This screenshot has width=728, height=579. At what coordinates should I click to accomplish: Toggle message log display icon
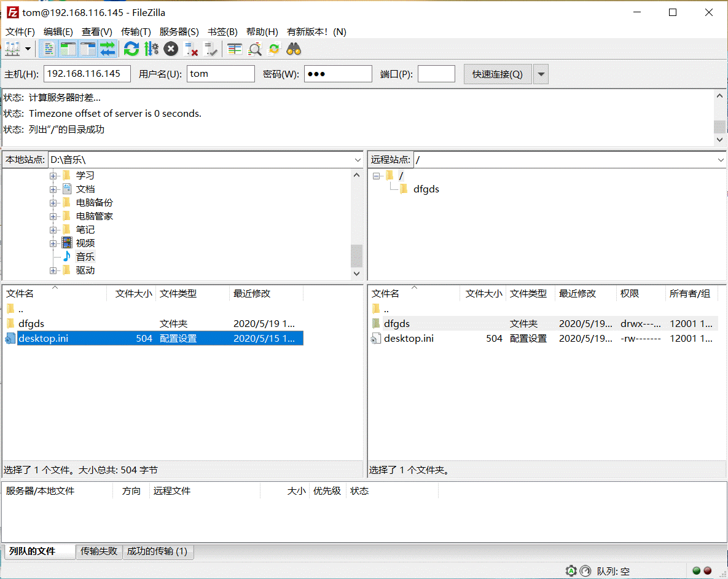(48, 49)
